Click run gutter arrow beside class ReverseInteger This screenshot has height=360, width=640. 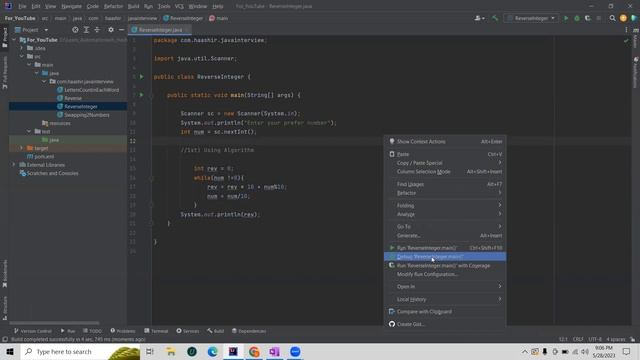point(142,77)
